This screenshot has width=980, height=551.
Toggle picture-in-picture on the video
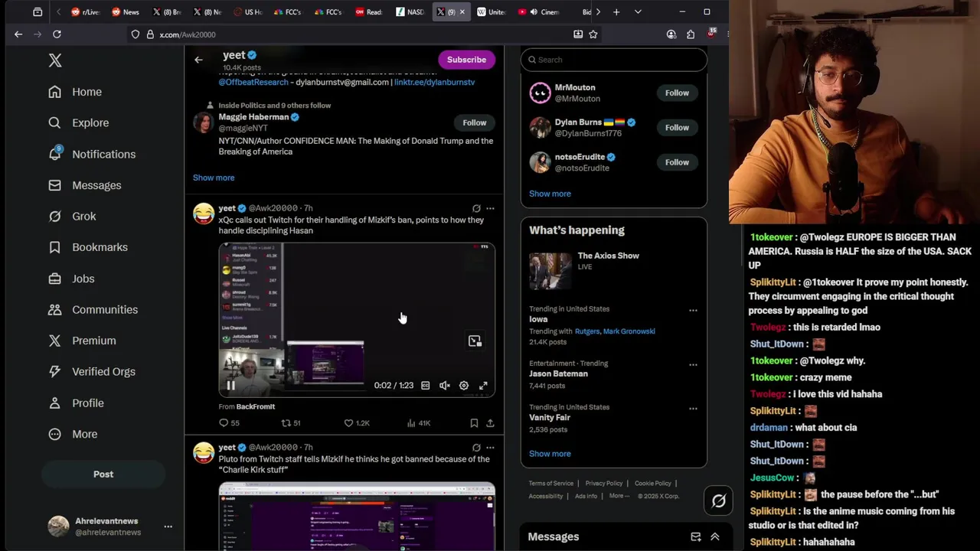[x=475, y=341]
